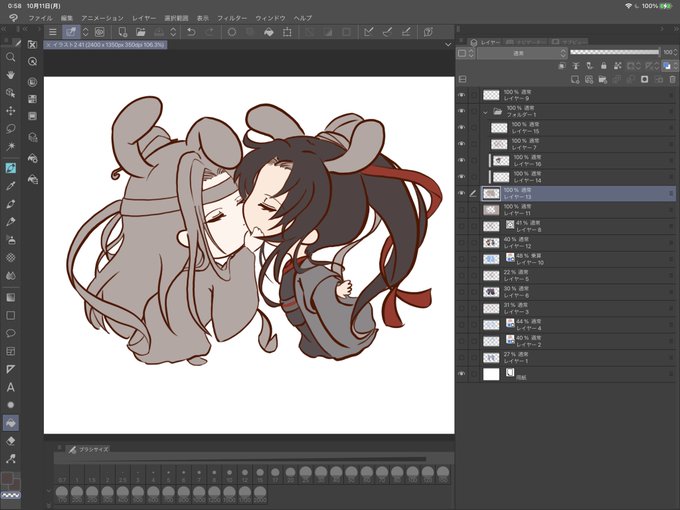Hide the paper (用紙) layer via eye

coord(461,374)
